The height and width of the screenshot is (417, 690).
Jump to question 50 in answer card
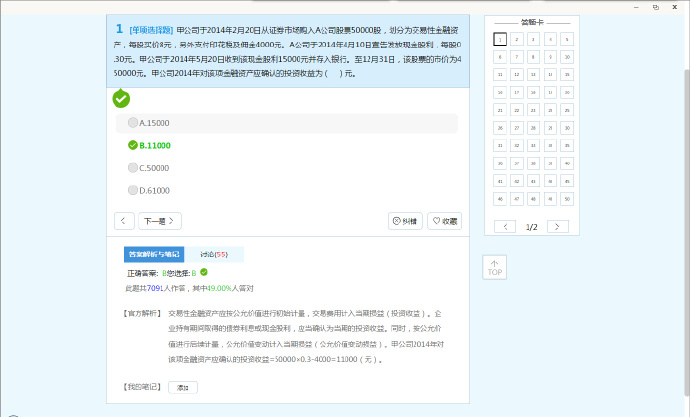[x=567, y=199]
